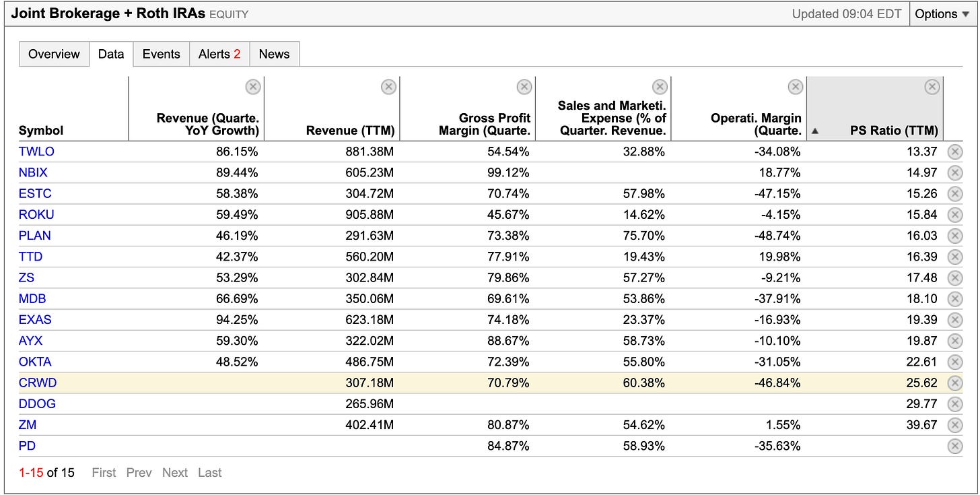Screen dimensions: 980x495
Task: Delete the ROKU row with its X icon
Action: coord(954,215)
